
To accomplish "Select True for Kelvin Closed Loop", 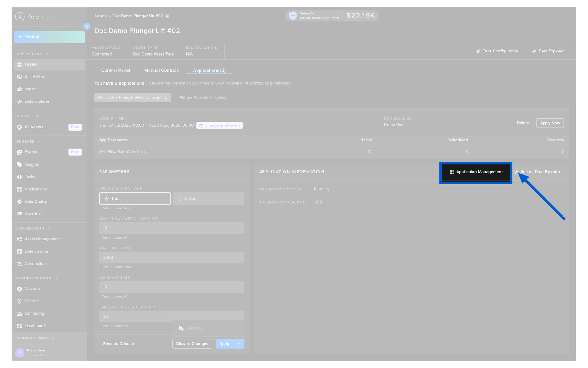I will click(x=135, y=198).
